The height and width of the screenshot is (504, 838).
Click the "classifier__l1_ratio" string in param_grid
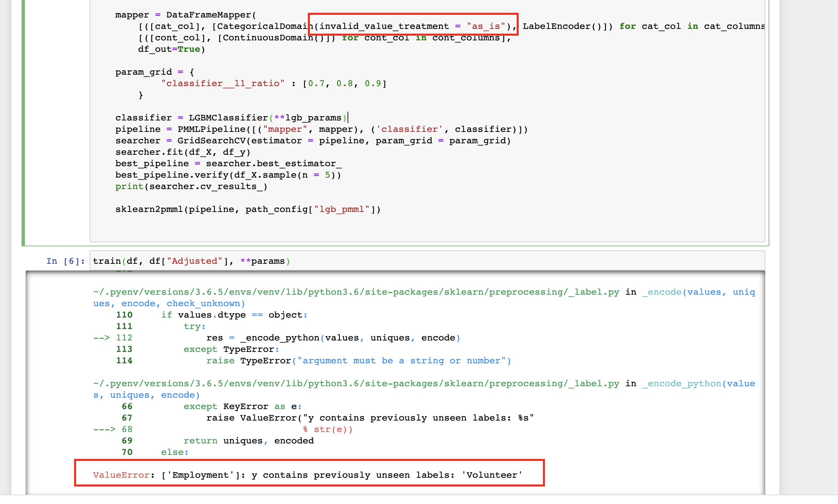pyautogui.click(x=223, y=83)
